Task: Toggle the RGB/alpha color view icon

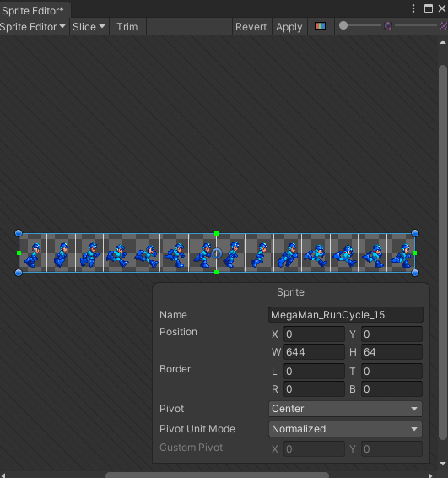Action: click(x=320, y=26)
